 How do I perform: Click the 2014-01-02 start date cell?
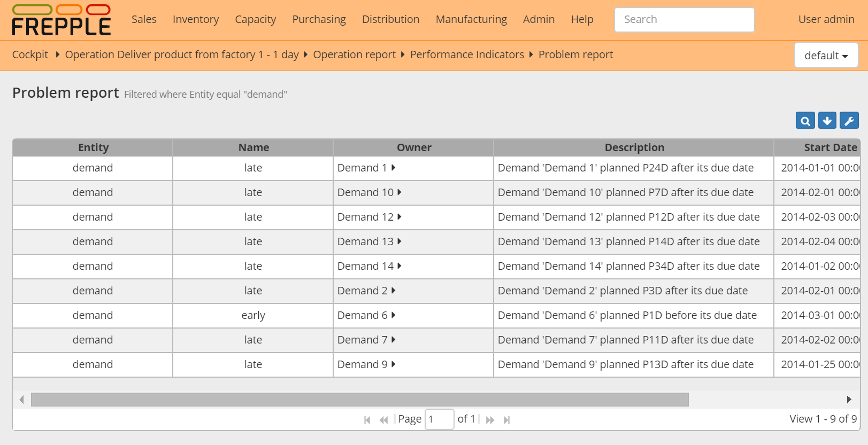click(817, 267)
